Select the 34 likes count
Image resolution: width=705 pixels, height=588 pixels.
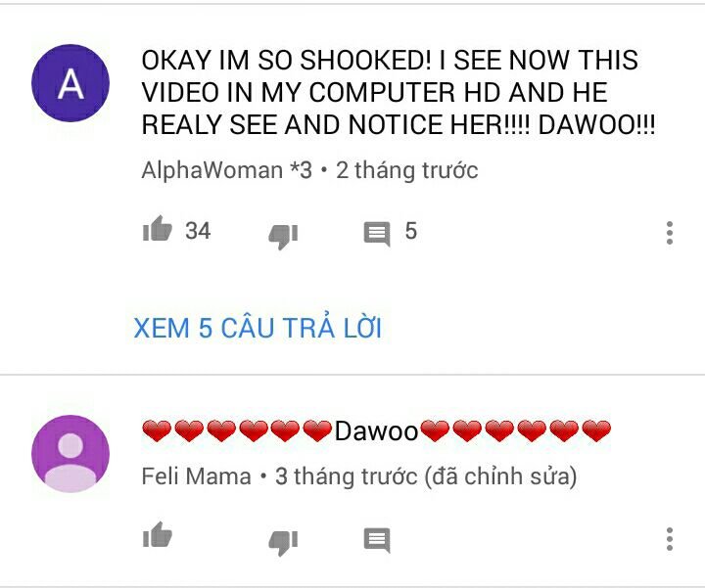[198, 231]
